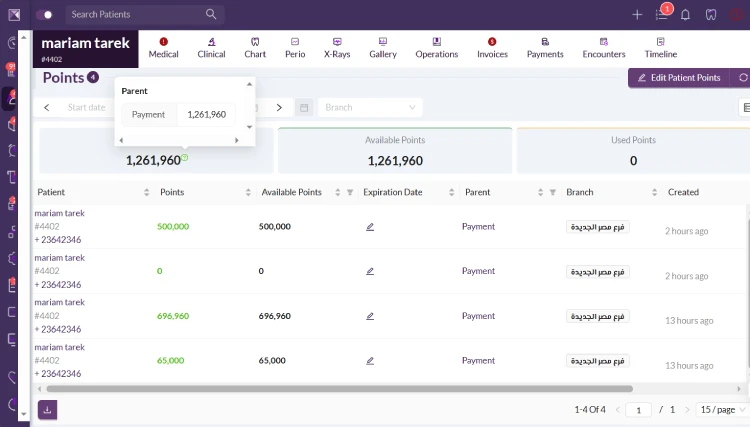Click the search magnifier icon
The image size is (750, 427).
point(211,14)
